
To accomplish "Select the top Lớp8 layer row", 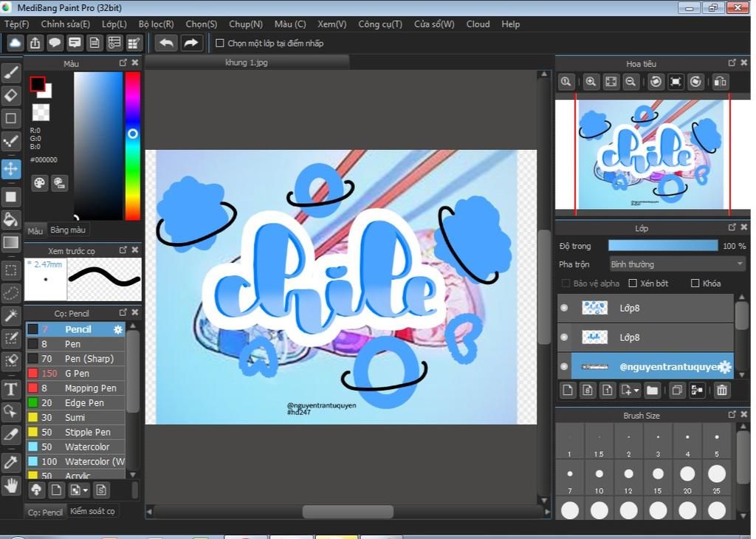I will (653, 308).
